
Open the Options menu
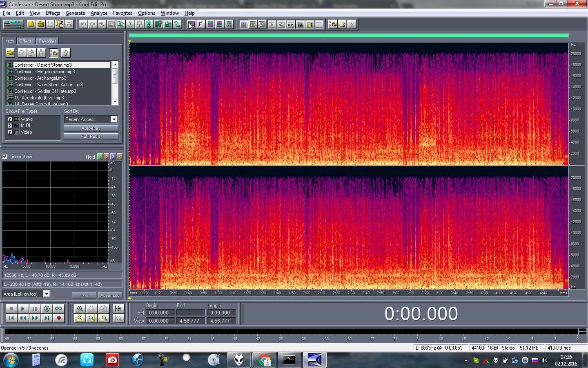(x=146, y=13)
